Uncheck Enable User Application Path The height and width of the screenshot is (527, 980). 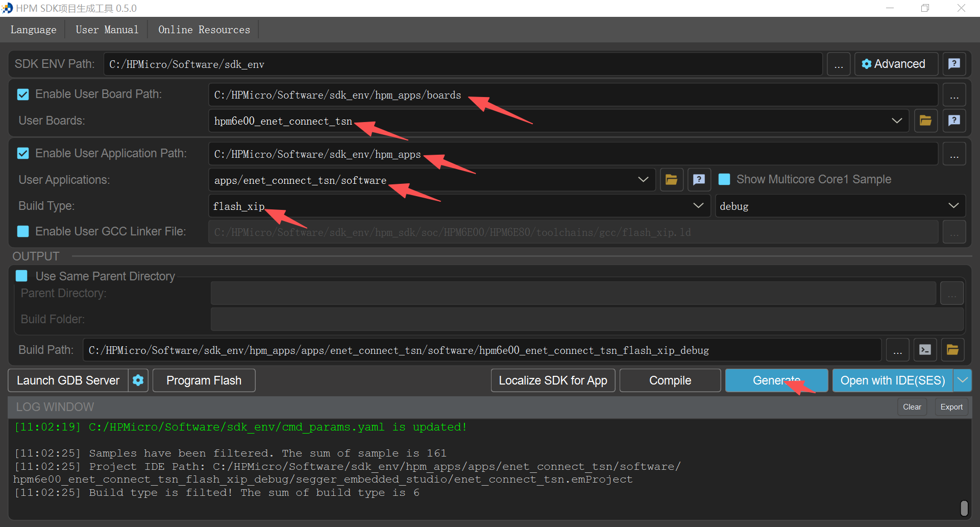point(23,154)
